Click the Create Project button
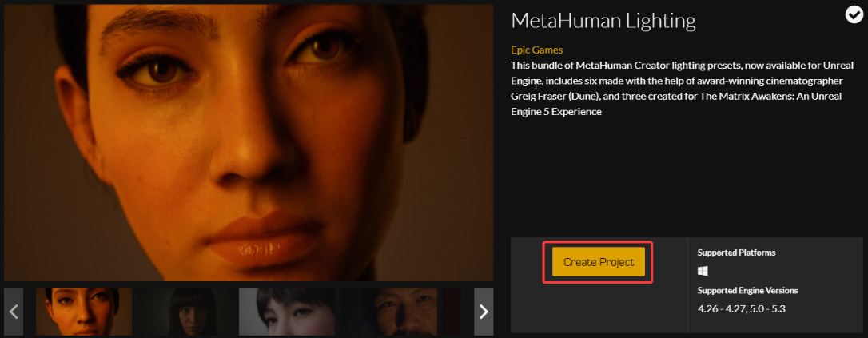Screen dimensions: 868x338 tap(599, 262)
